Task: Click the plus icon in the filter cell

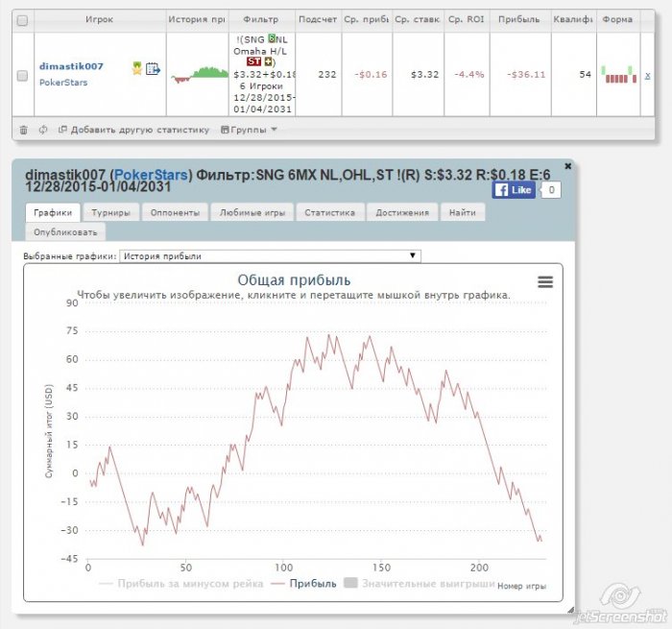Action: coord(268,61)
